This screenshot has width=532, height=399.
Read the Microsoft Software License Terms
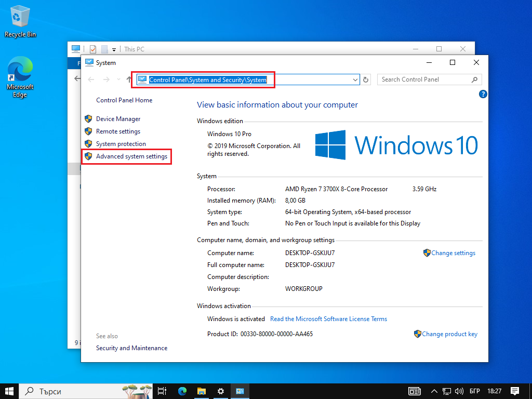point(328,319)
